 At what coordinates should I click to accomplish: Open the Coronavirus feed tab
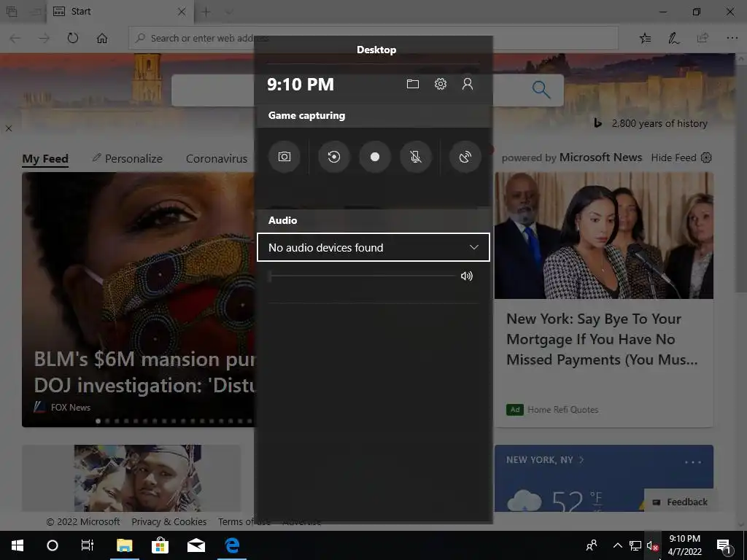tap(216, 158)
